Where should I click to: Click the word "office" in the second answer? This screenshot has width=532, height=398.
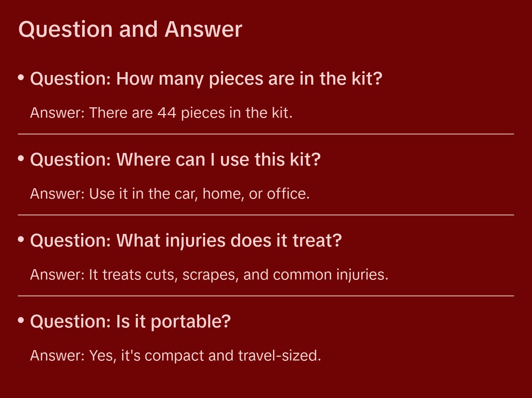(287, 194)
